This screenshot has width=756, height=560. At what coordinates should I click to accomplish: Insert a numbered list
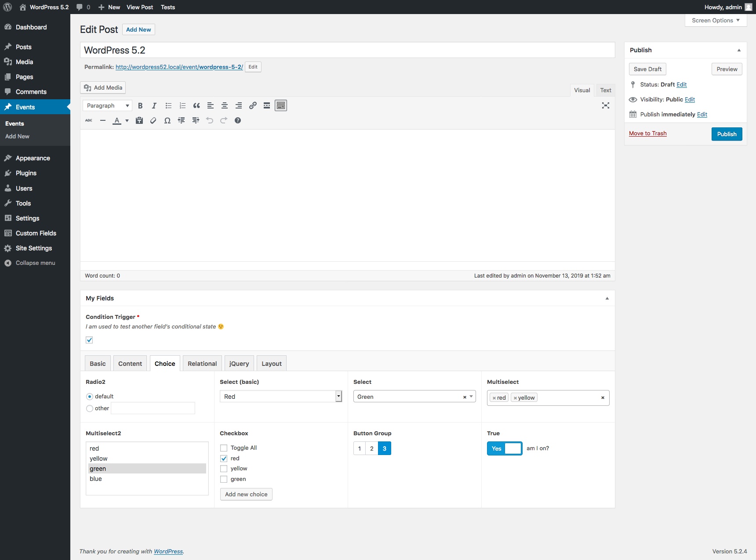[x=182, y=105]
